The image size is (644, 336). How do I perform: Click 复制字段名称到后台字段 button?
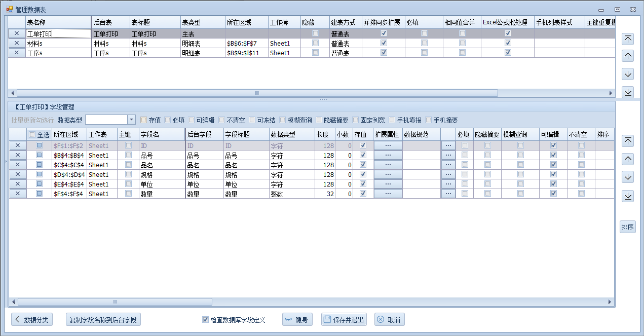pos(103,320)
